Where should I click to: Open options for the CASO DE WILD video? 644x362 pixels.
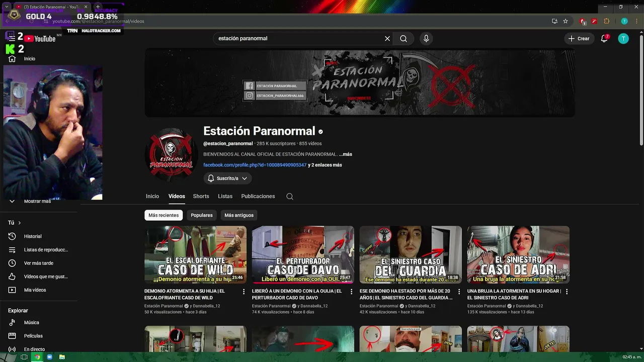244,292
